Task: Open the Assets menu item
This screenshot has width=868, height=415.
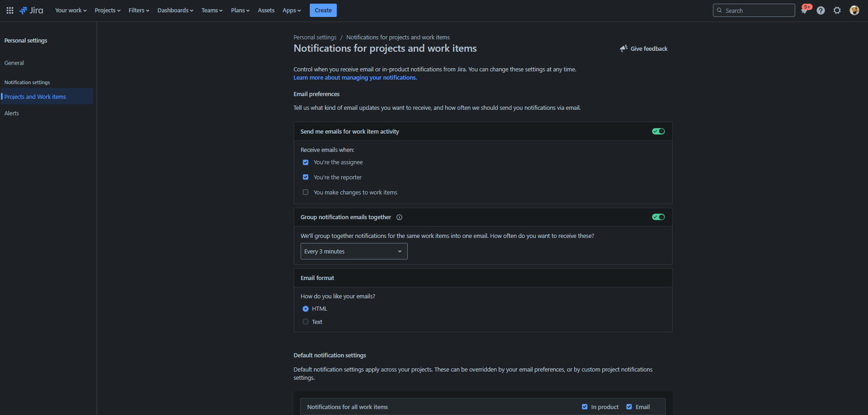Action: [x=266, y=11]
